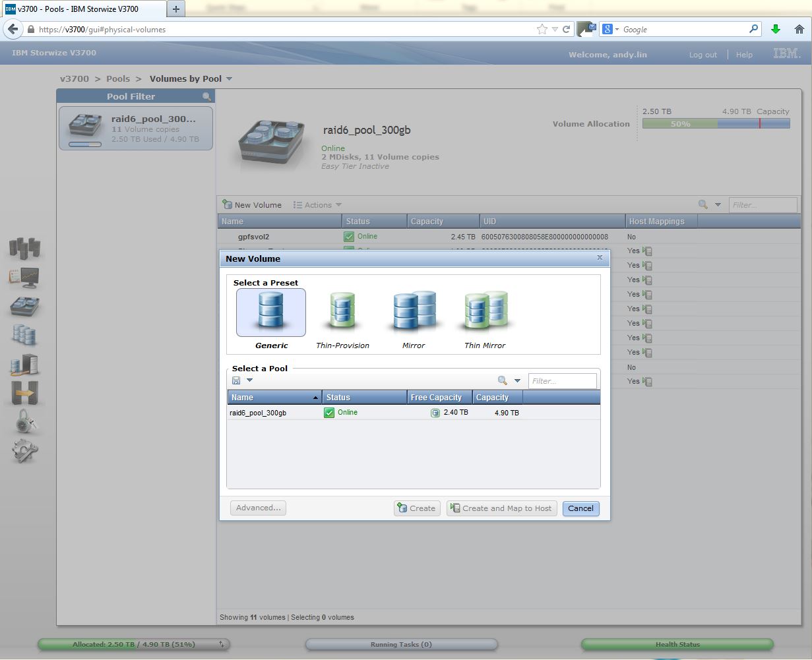Image resolution: width=812 pixels, height=660 pixels.
Task: Click the Health Status indicator pill
Action: coord(677,644)
